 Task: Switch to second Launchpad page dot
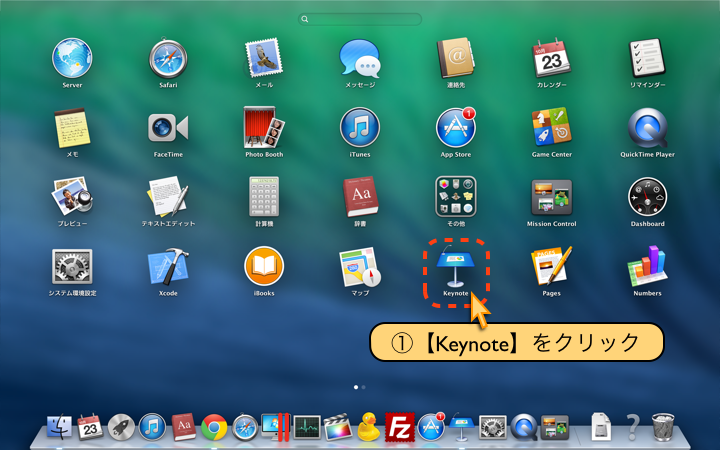point(364,387)
